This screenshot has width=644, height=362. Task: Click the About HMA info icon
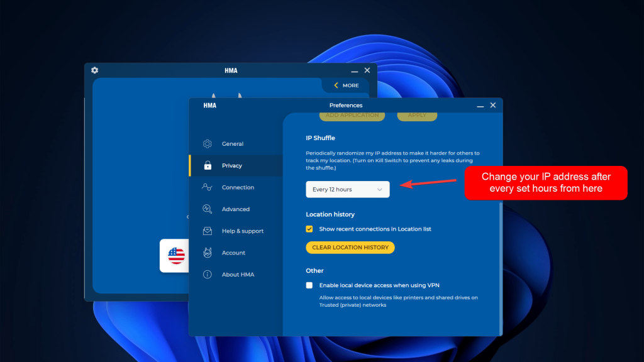click(208, 274)
